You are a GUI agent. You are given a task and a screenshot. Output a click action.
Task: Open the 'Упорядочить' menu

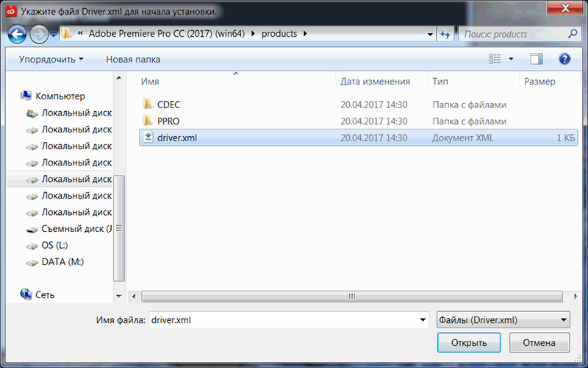[x=51, y=60]
